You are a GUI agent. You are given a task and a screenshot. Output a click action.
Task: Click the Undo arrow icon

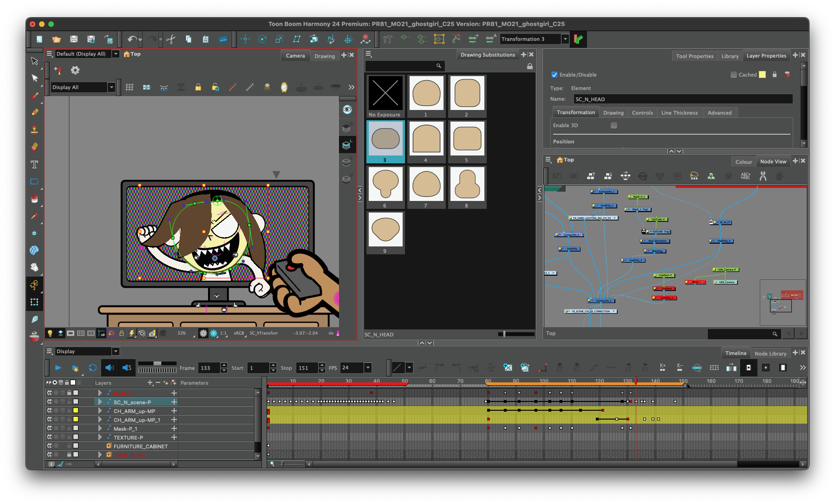132,39
